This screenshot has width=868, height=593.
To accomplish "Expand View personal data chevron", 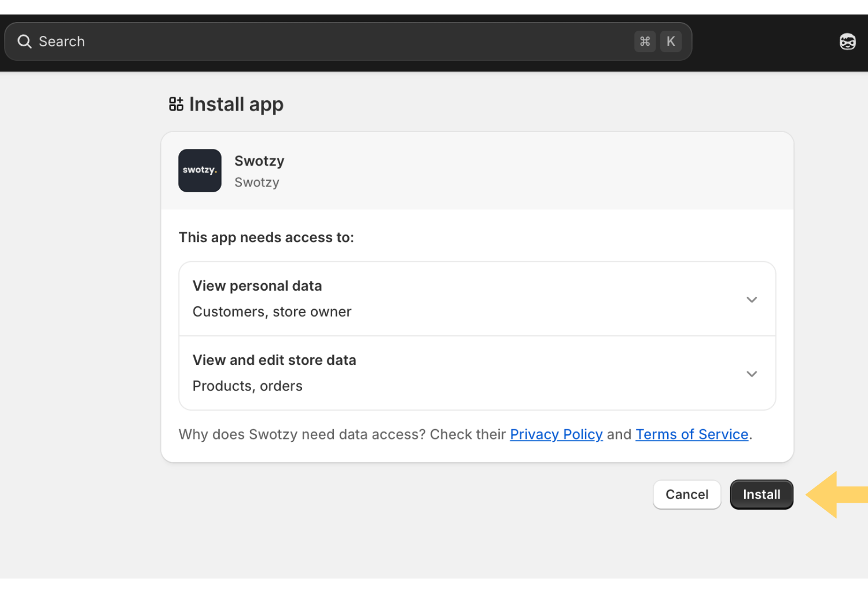I will (752, 299).
